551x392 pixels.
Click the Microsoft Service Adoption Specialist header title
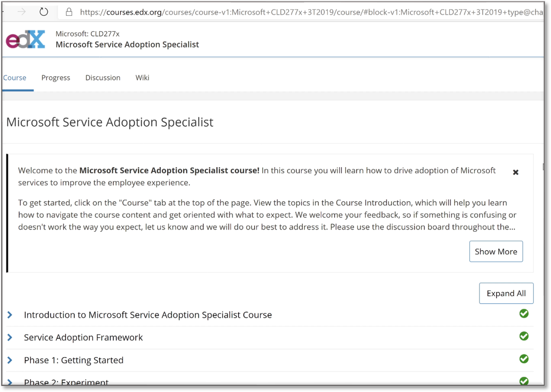[127, 44]
